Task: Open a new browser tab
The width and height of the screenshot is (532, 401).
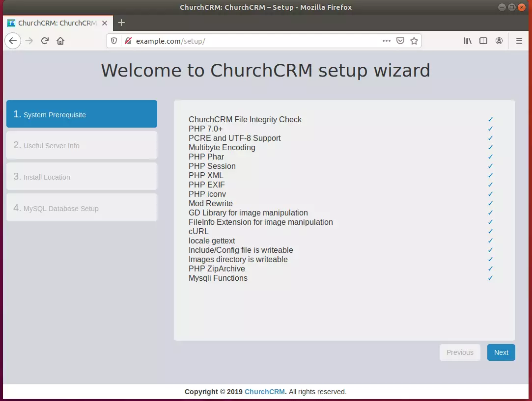Action: pyautogui.click(x=121, y=23)
